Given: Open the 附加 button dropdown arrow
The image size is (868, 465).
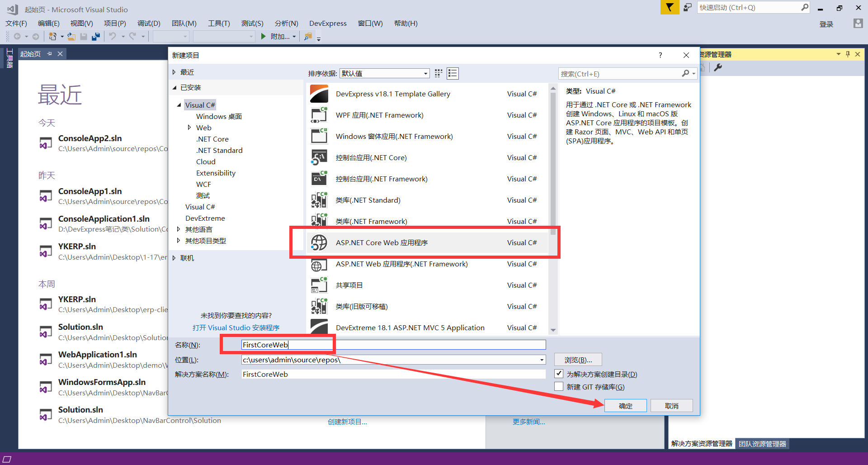Looking at the screenshot, I should (x=294, y=37).
